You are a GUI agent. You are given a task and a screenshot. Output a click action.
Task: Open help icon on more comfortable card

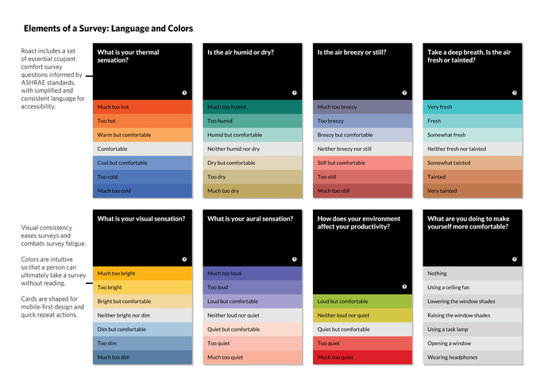[x=515, y=259]
